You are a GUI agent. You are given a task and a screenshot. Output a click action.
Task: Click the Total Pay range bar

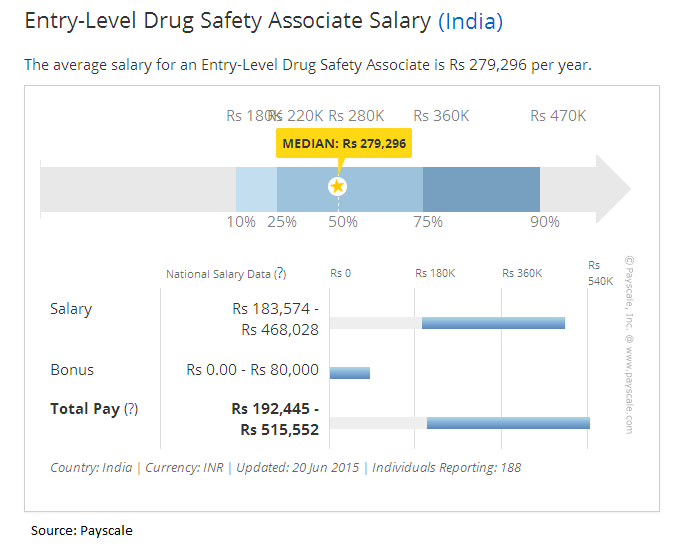[508, 423]
